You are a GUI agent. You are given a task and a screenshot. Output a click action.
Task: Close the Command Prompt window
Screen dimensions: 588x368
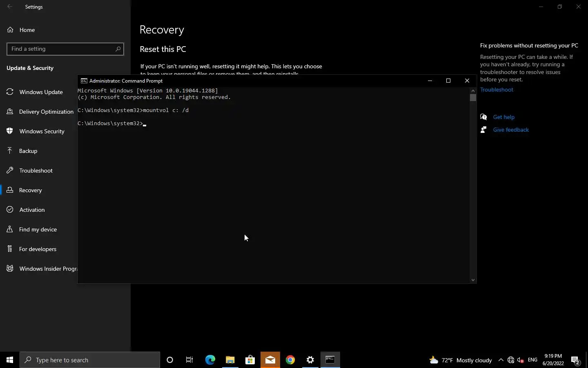click(x=467, y=81)
